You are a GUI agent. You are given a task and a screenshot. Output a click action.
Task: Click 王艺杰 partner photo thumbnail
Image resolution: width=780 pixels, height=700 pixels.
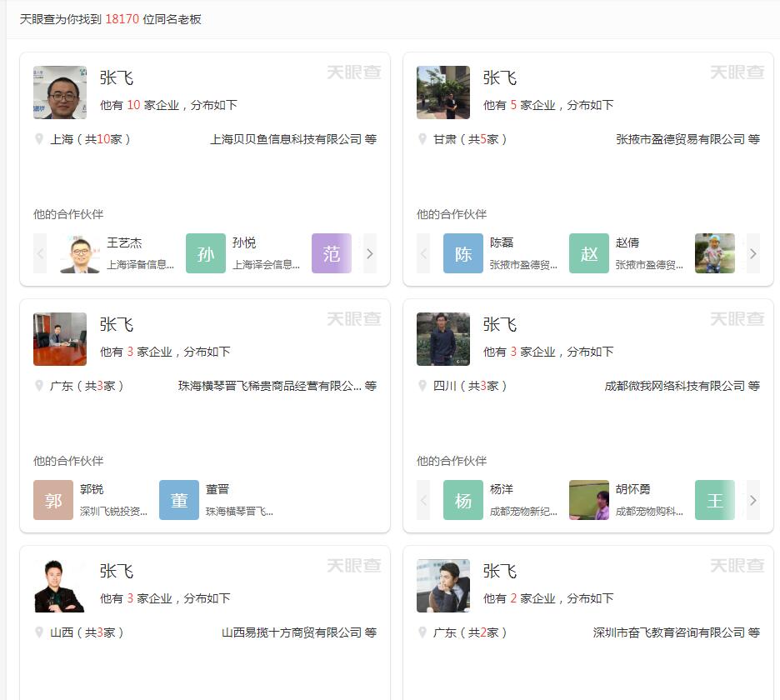tap(79, 253)
